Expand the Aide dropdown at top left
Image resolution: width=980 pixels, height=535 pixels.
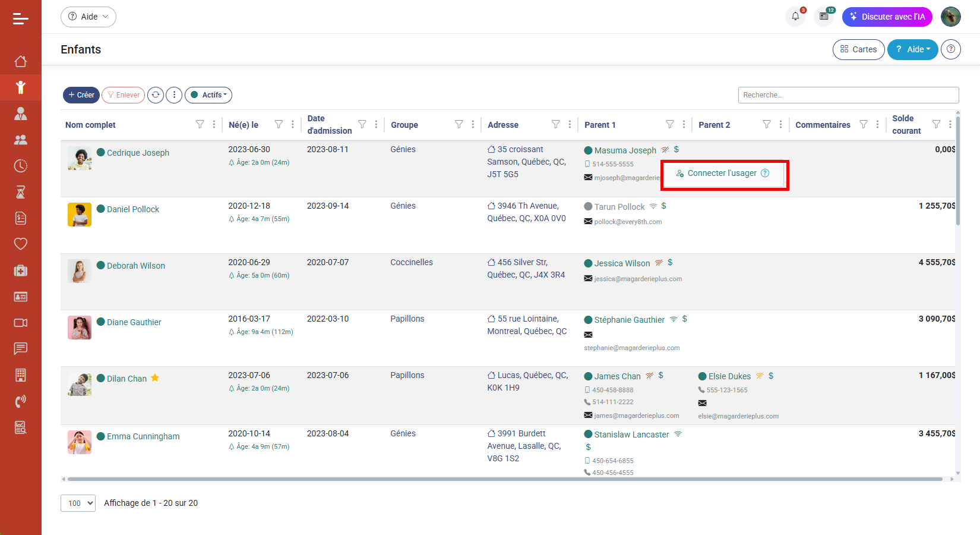pyautogui.click(x=88, y=17)
